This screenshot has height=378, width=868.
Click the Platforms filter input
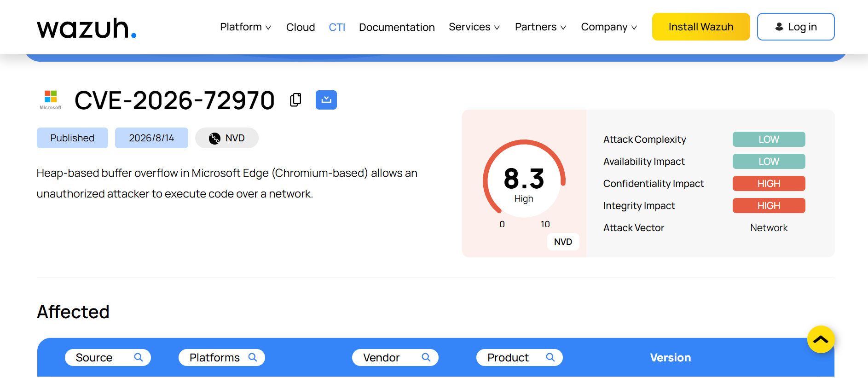tap(221, 357)
